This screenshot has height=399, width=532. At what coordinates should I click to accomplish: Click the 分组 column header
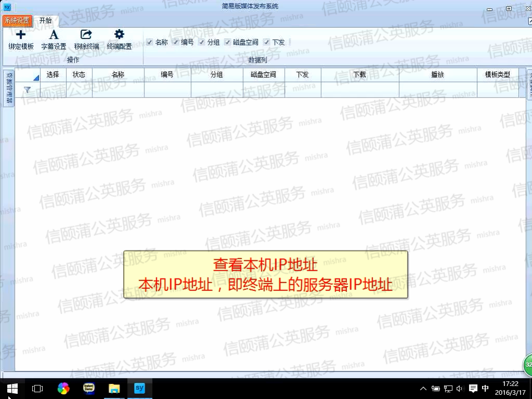point(217,75)
